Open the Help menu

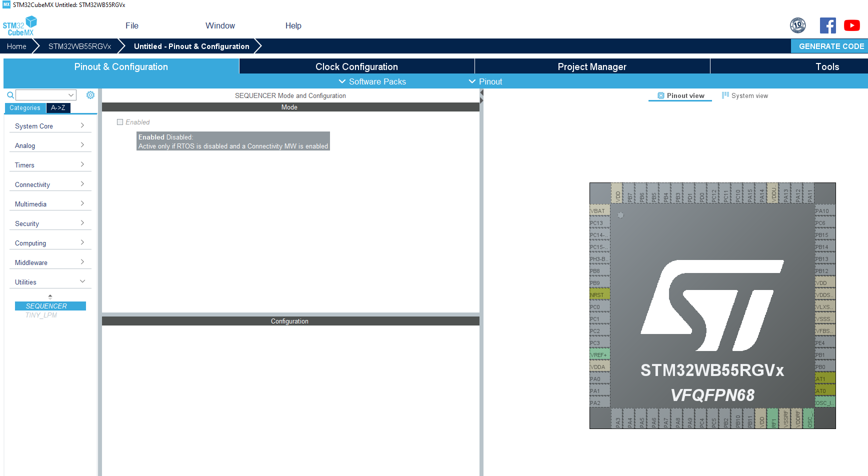pyautogui.click(x=293, y=25)
